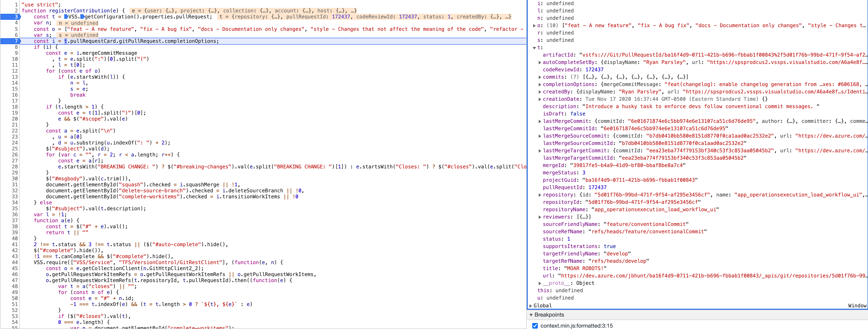Open the dev.azure.com pull request url link
Screen dimensions: 868x329
(708, 276)
